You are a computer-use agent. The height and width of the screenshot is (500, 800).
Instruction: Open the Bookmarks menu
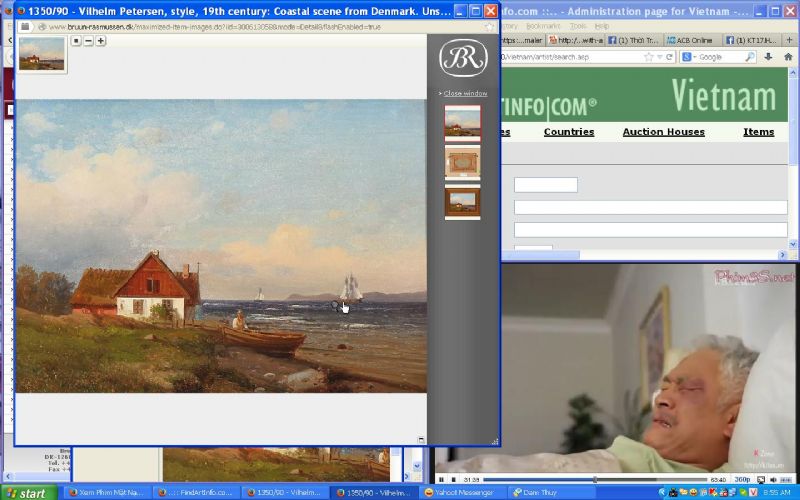pos(543,25)
